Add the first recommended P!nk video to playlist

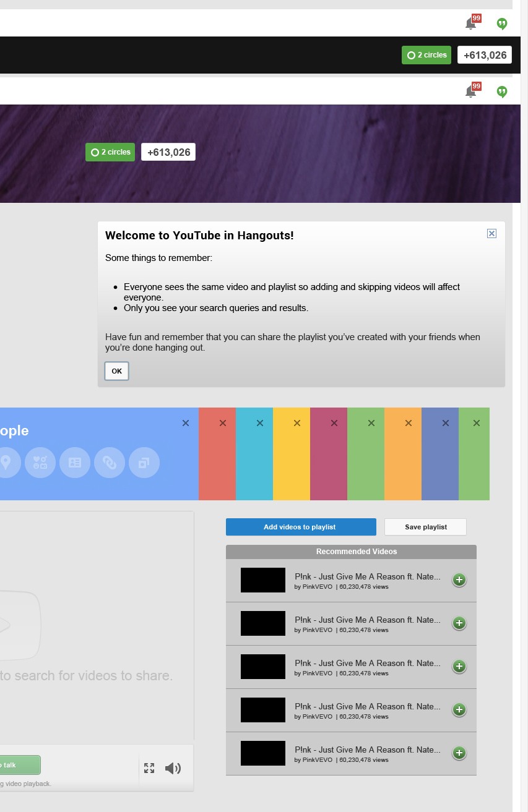459,580
